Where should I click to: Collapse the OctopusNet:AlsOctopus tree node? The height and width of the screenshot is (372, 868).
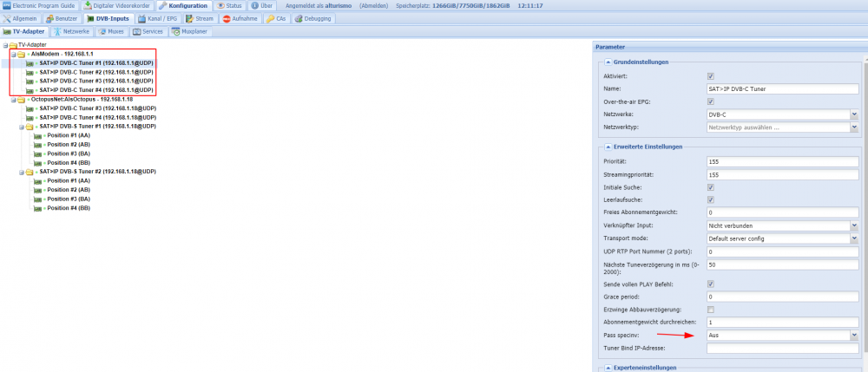click(x=13, y=100)
